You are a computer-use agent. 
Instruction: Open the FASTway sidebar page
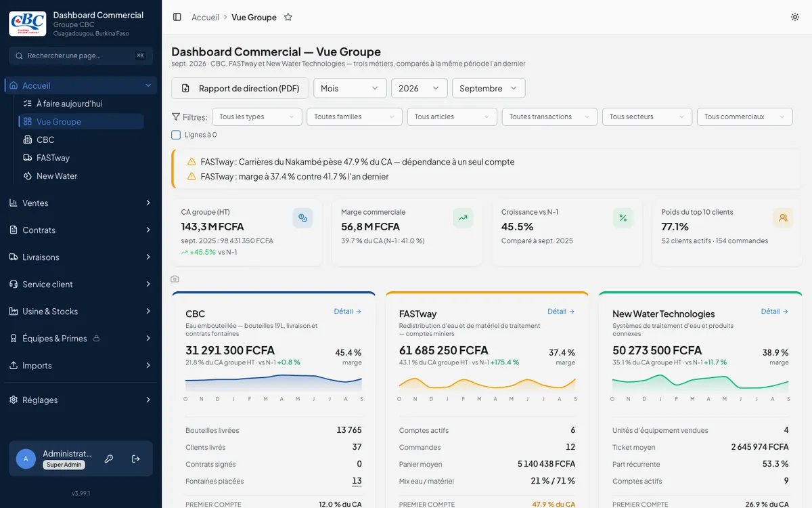(81, 158)
